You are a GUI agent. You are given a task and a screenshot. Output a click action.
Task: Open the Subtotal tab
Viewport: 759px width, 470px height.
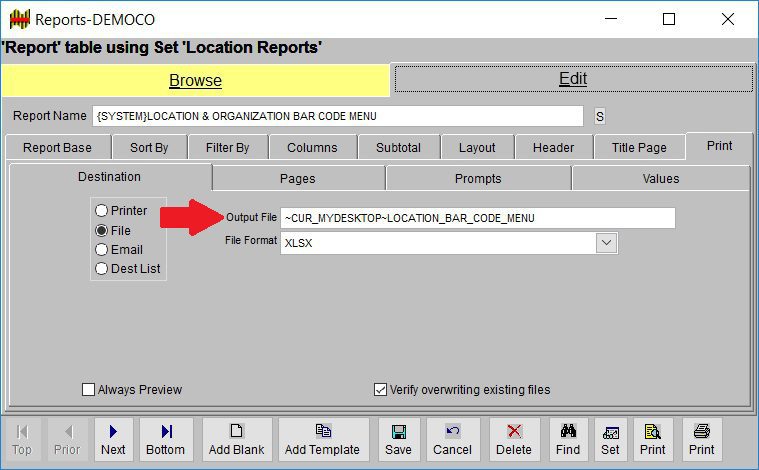398,148
